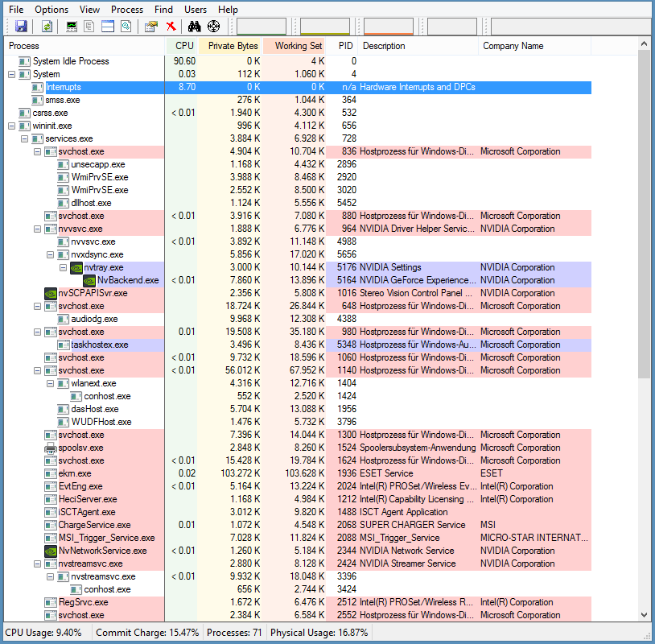Click the scrollbar up arrow

(x=644, y=43)
